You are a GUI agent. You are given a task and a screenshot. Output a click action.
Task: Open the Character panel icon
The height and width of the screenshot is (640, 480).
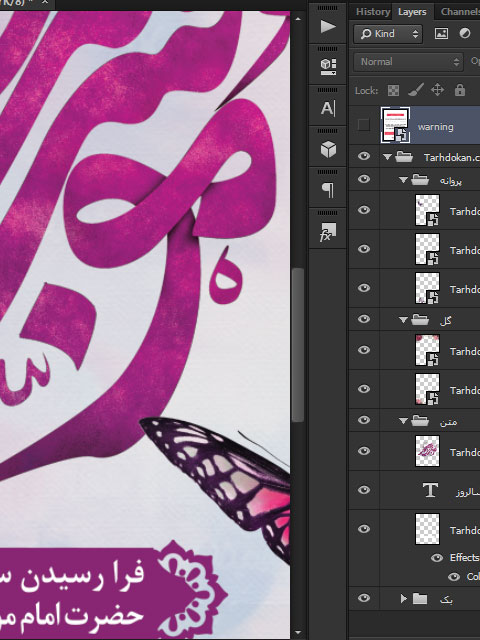click(328, 108)
